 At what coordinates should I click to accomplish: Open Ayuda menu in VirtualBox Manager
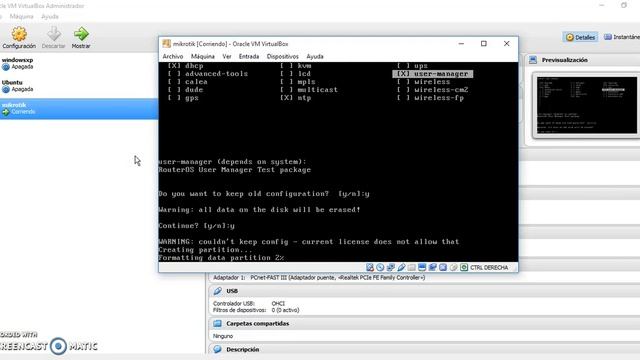50,16
